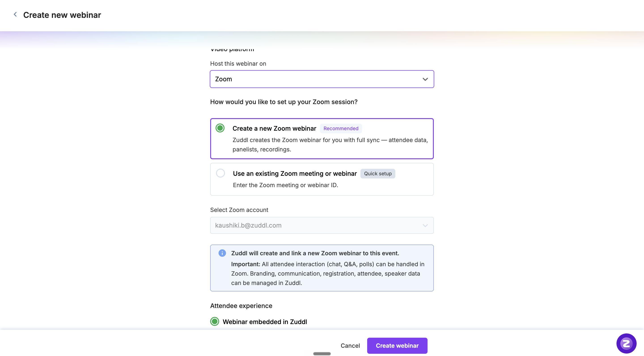Click 'How would you like to set up' heading

tap(284, 102)
